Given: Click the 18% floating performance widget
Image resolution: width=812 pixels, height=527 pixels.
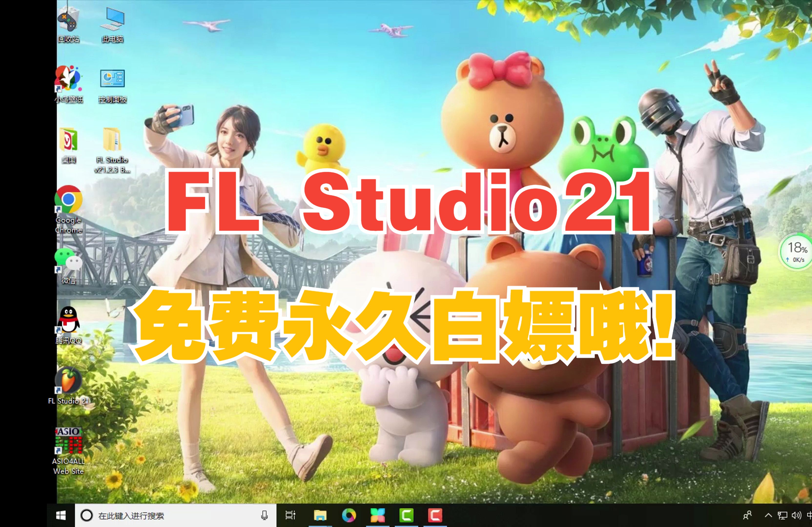Looking at the screenshot, I should (x=796, y=252).
